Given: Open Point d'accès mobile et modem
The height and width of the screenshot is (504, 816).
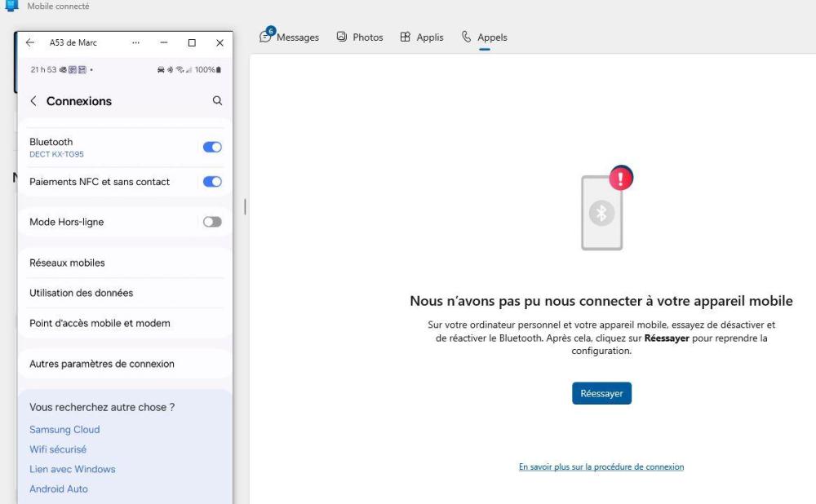Looking at the screenshot, I should 100,323.
